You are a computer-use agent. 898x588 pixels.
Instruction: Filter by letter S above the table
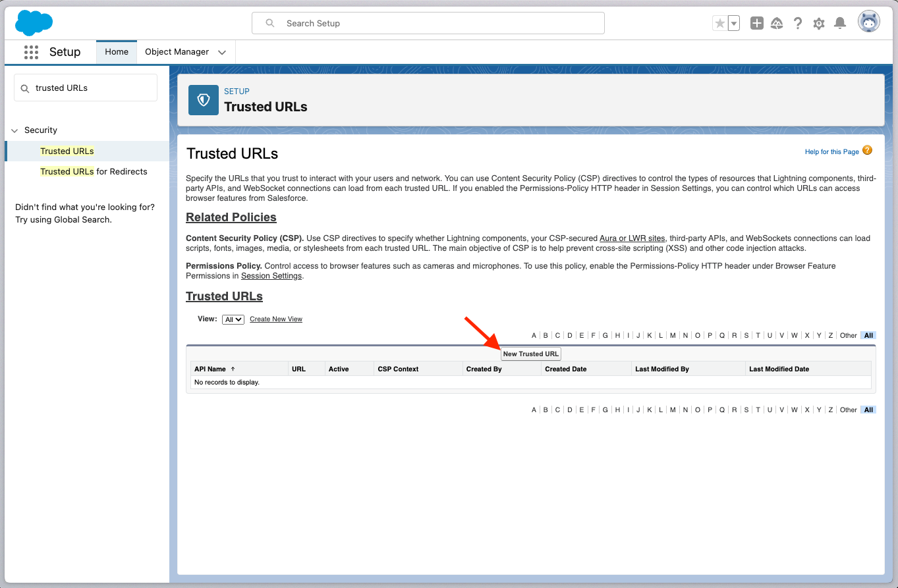[x=746, y=336]
